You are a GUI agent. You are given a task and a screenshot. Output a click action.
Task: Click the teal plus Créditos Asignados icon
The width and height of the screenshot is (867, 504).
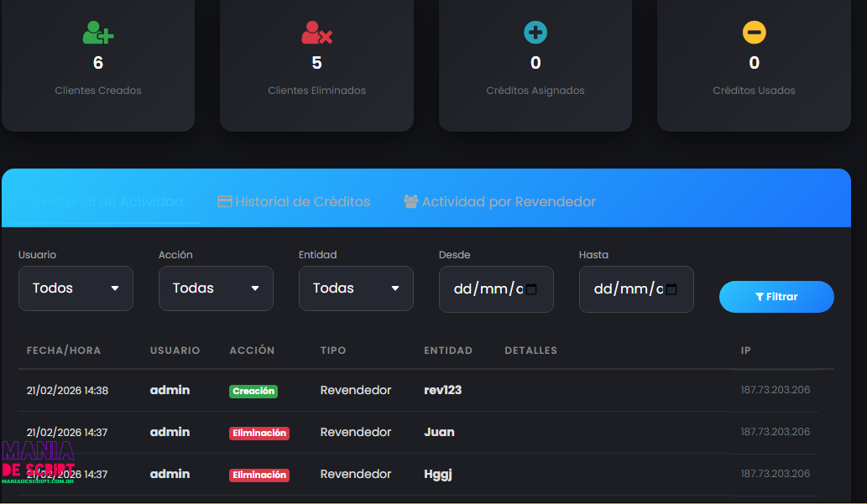(535, 33)
